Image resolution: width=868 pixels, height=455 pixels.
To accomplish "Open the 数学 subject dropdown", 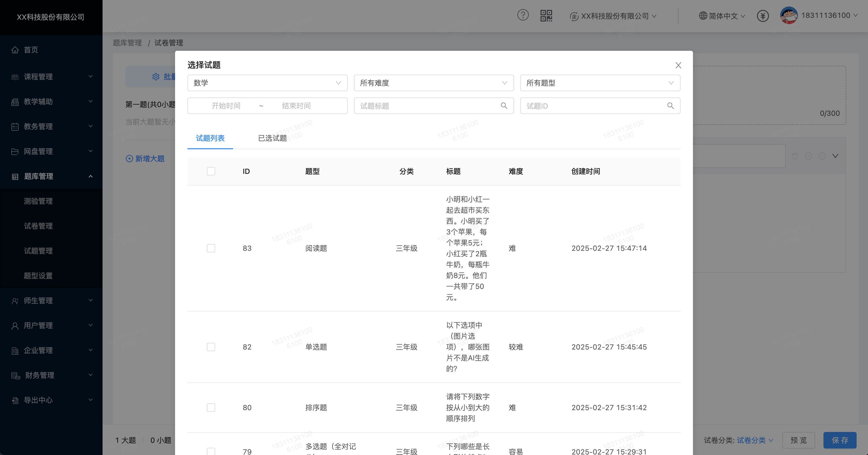I will (x=267, y=83).
